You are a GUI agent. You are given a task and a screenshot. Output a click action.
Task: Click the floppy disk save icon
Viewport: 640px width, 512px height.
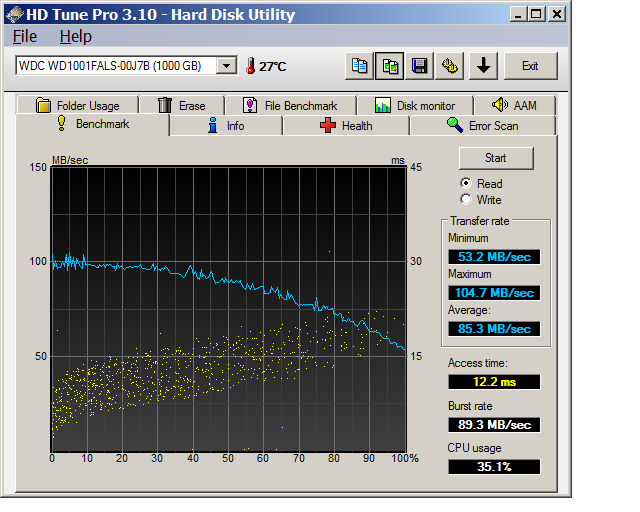pos(420,66)
